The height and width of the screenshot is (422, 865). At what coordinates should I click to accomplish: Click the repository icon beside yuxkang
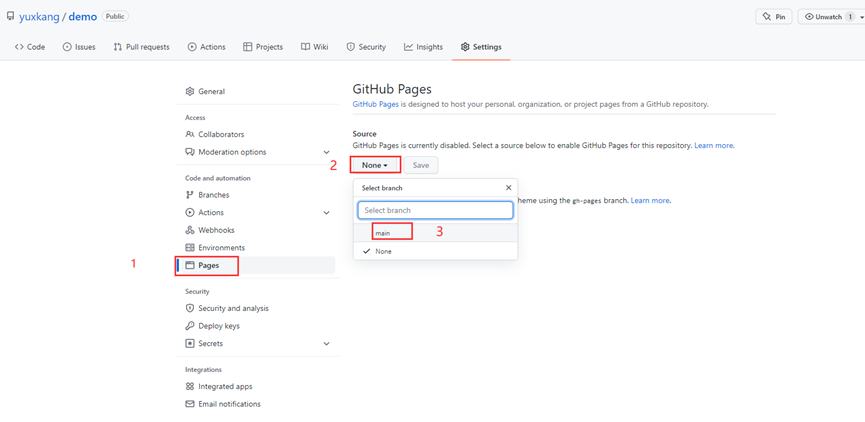point(10,17)
